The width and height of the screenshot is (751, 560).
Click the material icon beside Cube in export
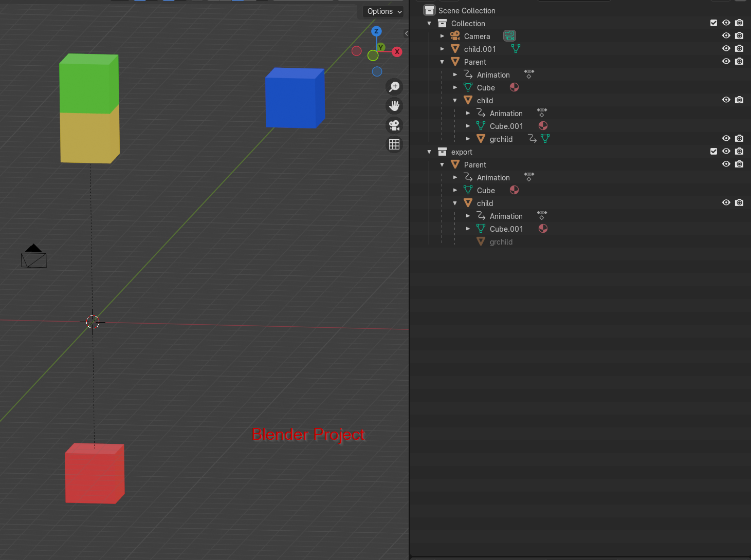tap(514, 190)
